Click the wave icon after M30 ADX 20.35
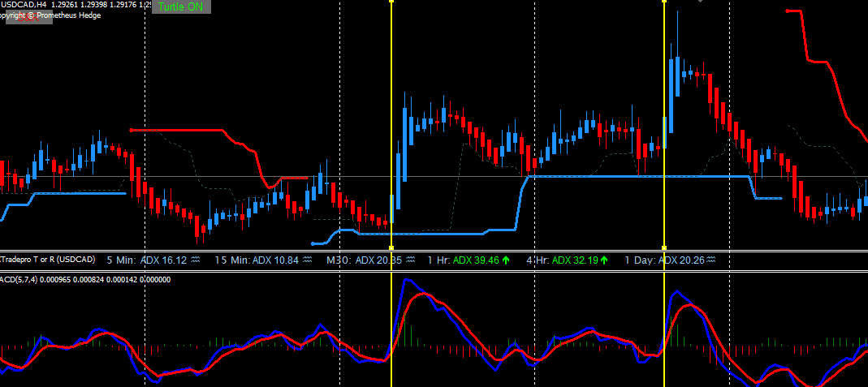868x387 pixels. (412, 260)
